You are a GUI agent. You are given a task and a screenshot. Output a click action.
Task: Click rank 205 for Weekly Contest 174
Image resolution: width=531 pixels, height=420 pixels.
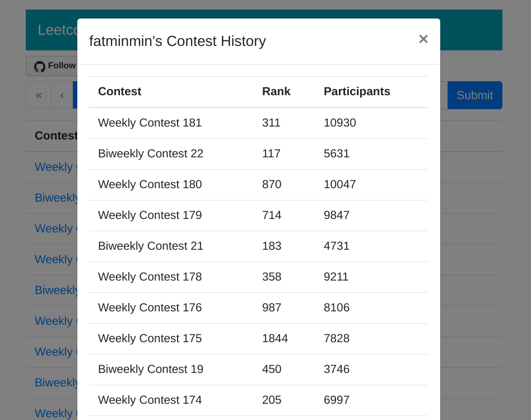pyautogui.click(x=272, y=400)
